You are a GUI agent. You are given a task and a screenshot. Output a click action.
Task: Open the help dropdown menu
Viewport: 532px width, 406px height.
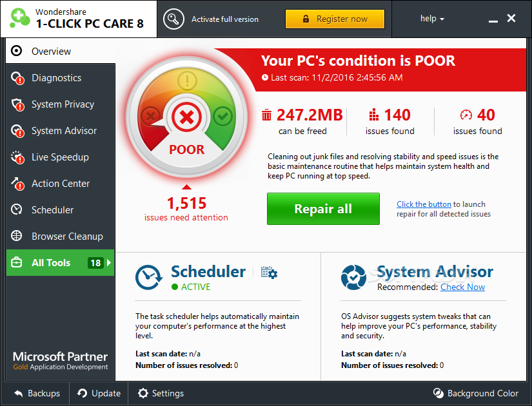tap(432, 19)
